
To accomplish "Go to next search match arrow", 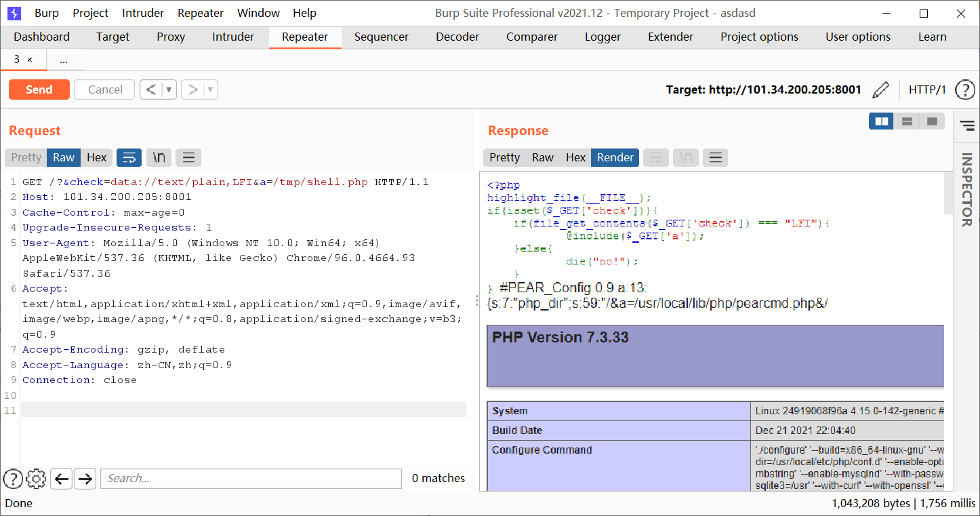I will pos(85,479).
